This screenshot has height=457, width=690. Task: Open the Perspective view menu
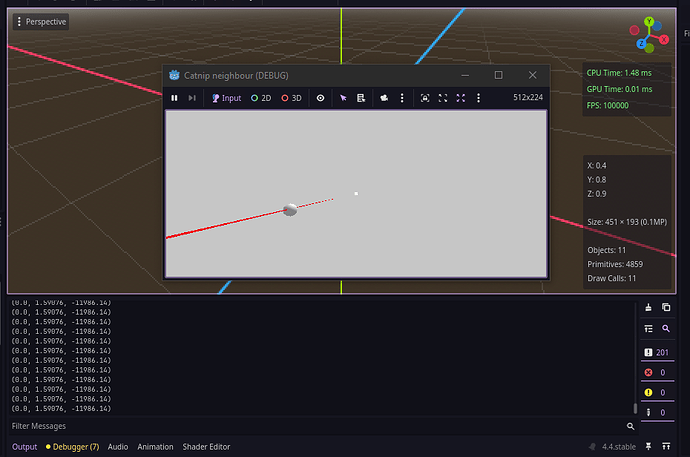40,21
